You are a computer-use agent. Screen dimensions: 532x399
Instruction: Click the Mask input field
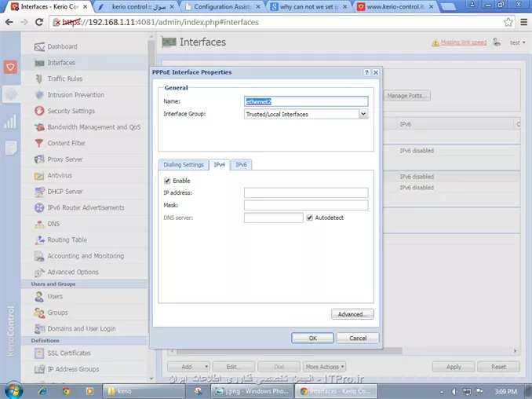point(306,205)
